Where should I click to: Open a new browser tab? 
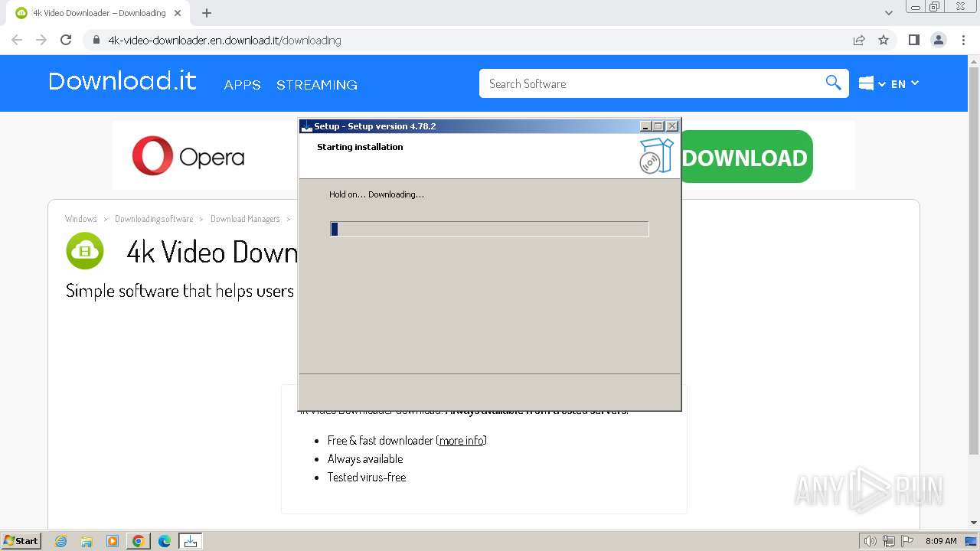pos(207,13)
